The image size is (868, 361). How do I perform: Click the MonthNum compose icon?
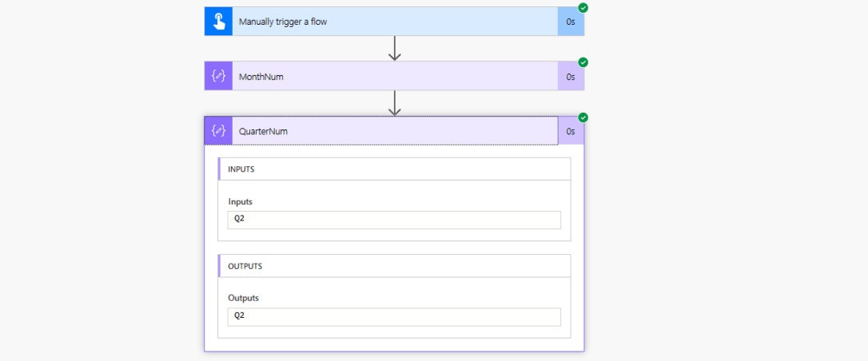tap(218, 77)
